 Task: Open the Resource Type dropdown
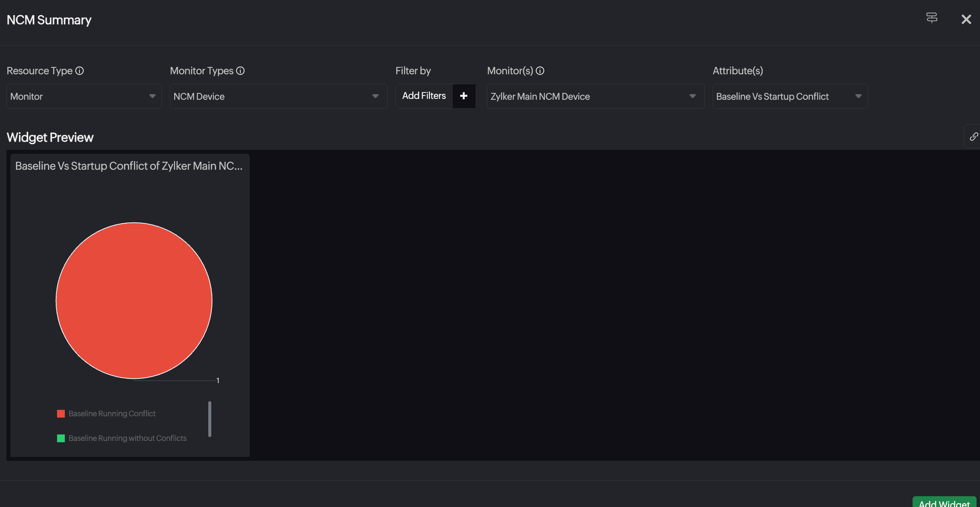tap(84, 96)
